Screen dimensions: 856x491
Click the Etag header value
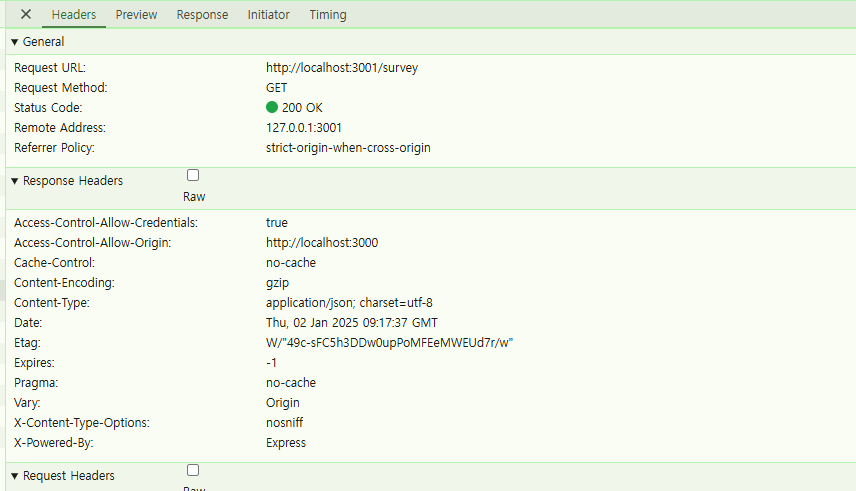(x=389, y=343)
